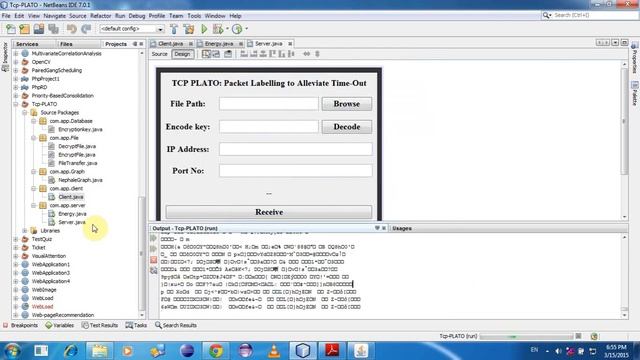Viewport: 640px width, 360px height.
Task: Open VLC media player from taskbar
Action: point(274,351)
